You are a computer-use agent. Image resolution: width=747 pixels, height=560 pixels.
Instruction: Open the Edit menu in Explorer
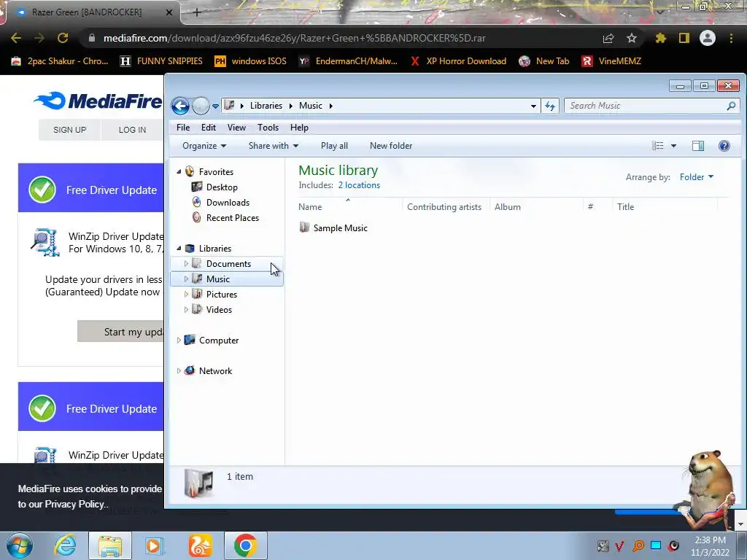[x=208, y=128]
